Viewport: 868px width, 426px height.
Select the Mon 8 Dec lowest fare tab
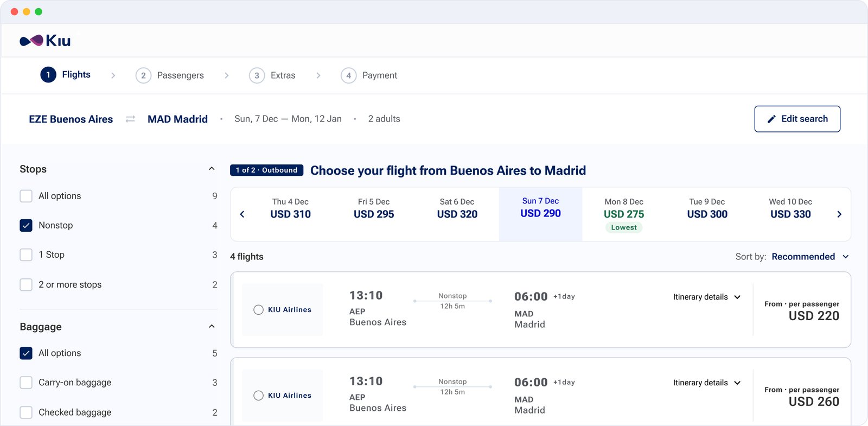pyautogui.click(x=624, y=214)
